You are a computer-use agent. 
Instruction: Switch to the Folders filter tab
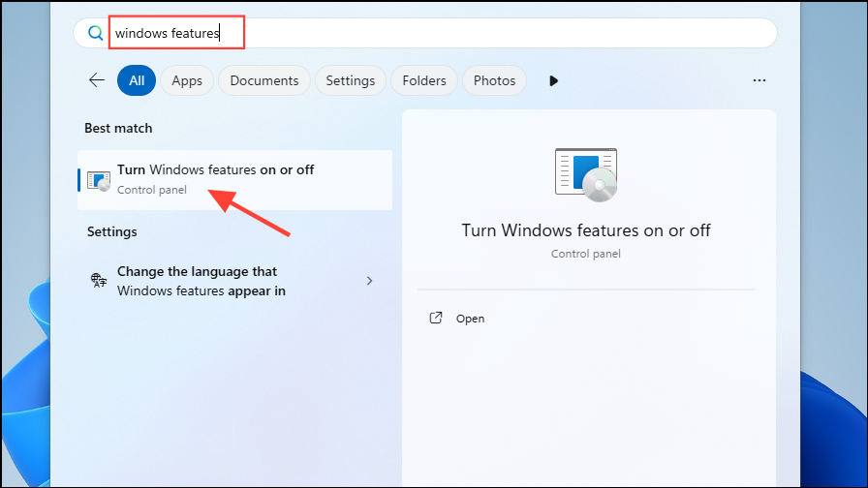pyautogui.click(x=424, y=80)
